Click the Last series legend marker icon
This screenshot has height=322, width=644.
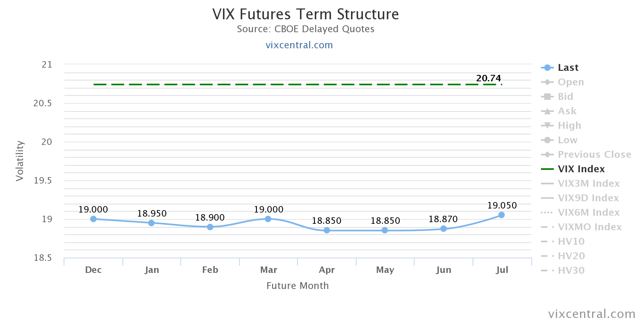(x=547, y=68)
